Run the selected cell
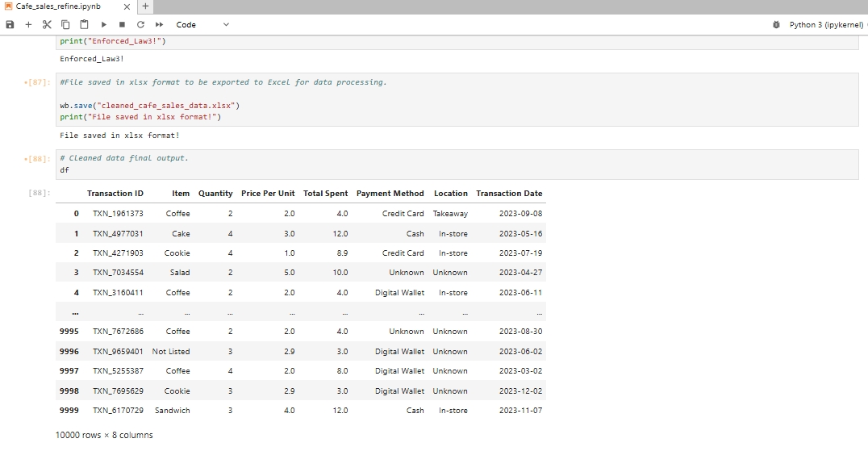868x472 pixels. pos(103,24)
